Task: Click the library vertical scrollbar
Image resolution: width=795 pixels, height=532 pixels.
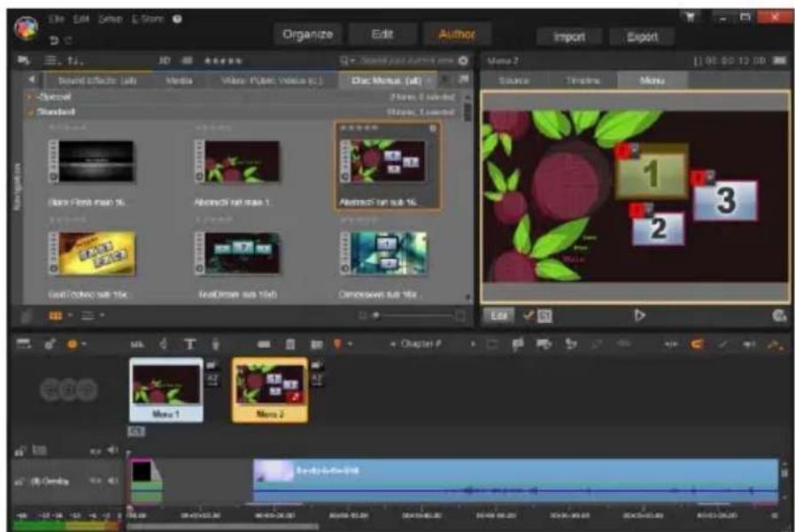Action: point(467,112)
